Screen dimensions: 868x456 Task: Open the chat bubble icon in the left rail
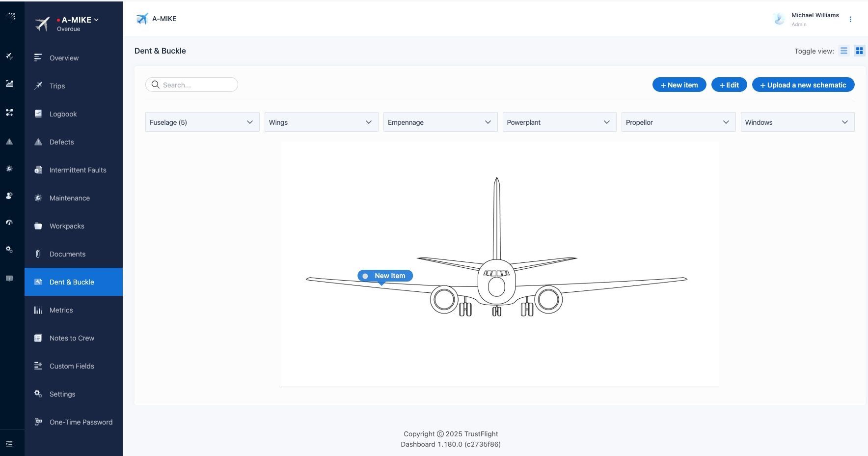9,278
